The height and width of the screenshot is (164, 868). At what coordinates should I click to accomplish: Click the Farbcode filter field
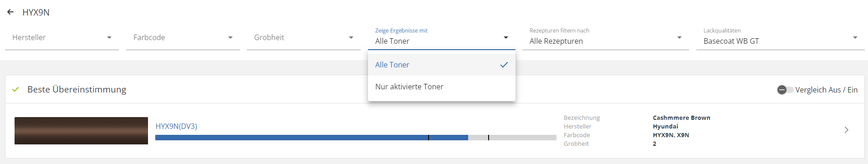click(183, 37)
